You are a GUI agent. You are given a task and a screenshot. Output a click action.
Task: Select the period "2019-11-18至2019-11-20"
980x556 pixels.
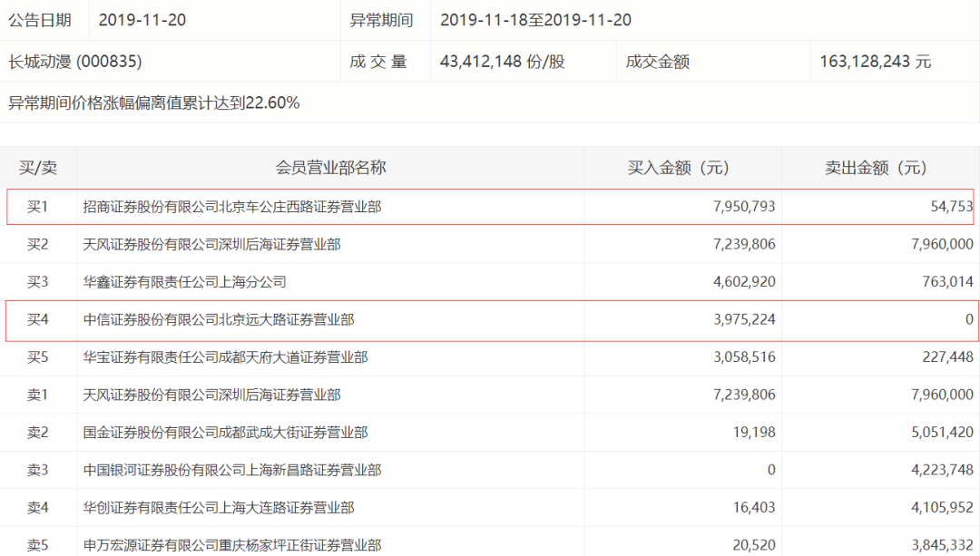point(535,20)
